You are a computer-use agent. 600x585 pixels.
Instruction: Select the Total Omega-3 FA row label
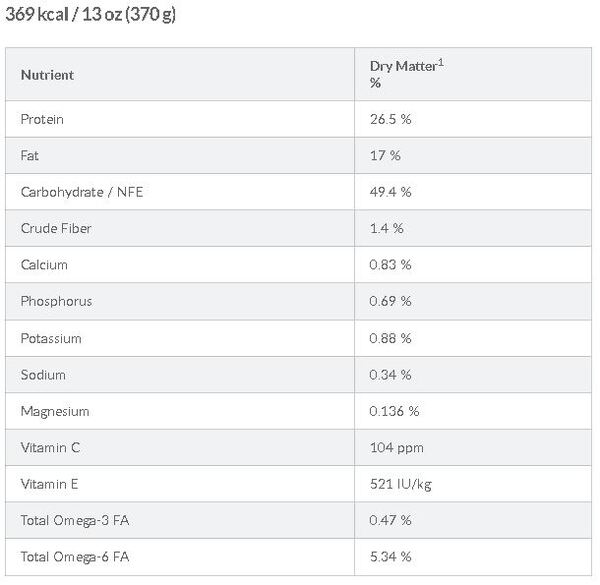[x=75, y=520]
